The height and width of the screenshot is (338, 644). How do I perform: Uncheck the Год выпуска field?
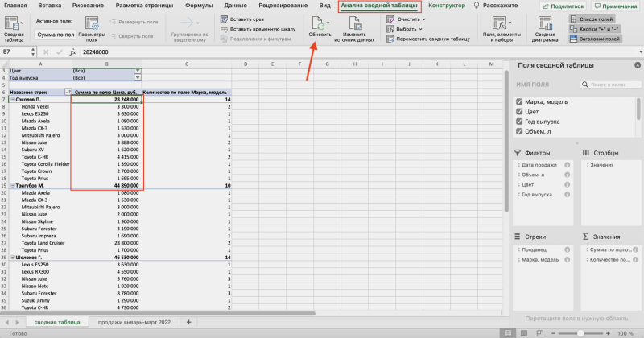[519, 122]
